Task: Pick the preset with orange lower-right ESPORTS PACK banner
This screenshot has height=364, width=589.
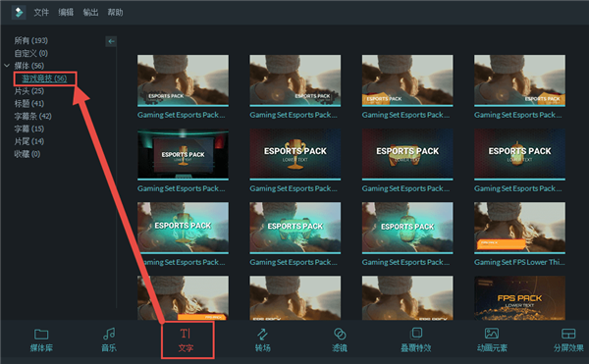Action: 519,80
